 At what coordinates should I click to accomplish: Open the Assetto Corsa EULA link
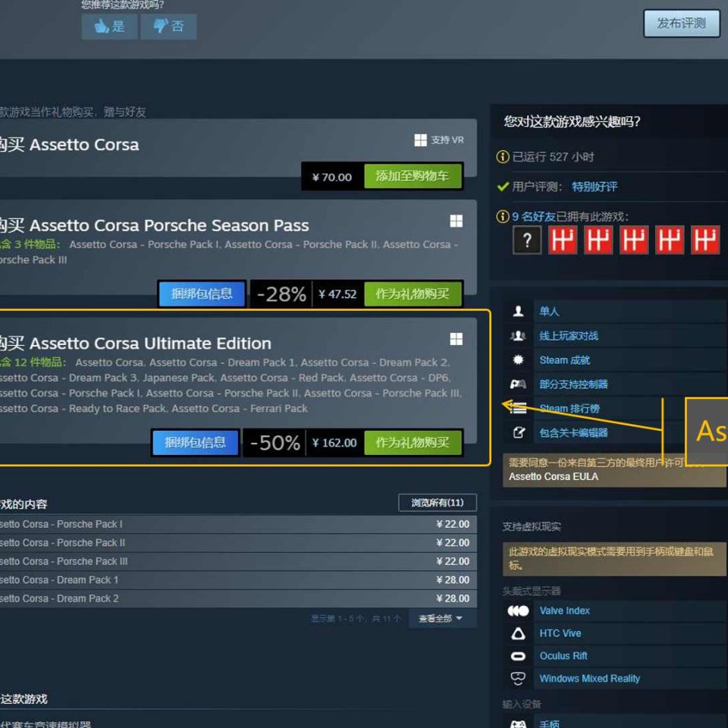point(554,476)
